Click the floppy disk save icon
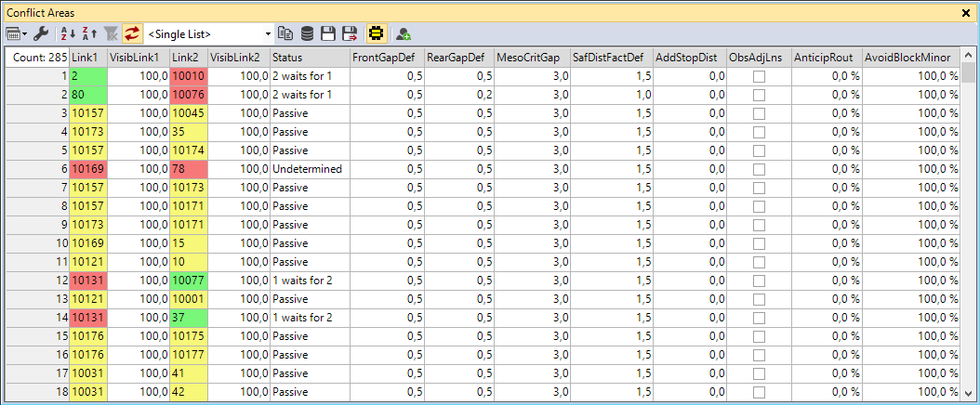The width and height of the screenshot is (980, 405). tap(328, 33)
